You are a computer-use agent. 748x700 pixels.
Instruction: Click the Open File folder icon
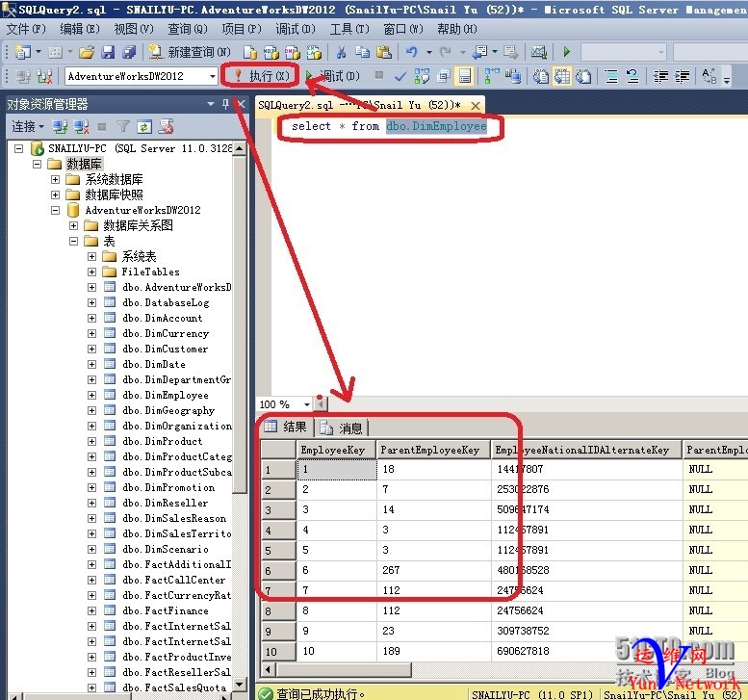click(x=87, y=52)
